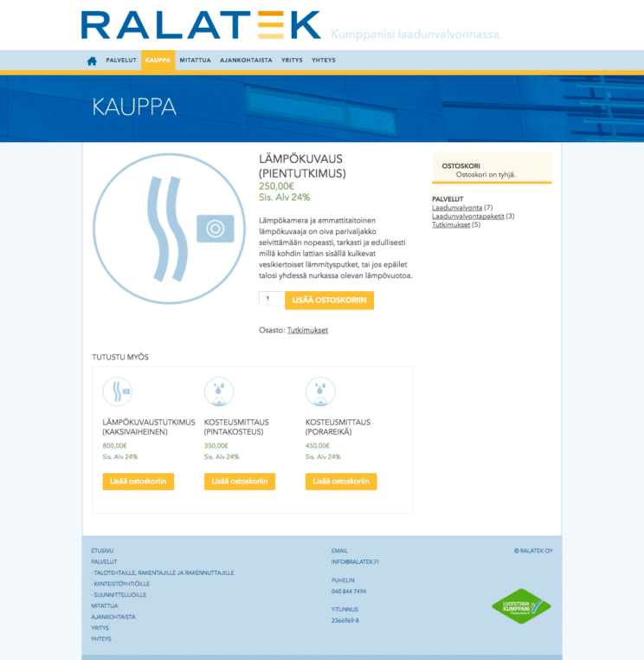Screen dimensions: 644x660
Task: Open the large Lämpökuvaus product image
Action: [169, 229]
